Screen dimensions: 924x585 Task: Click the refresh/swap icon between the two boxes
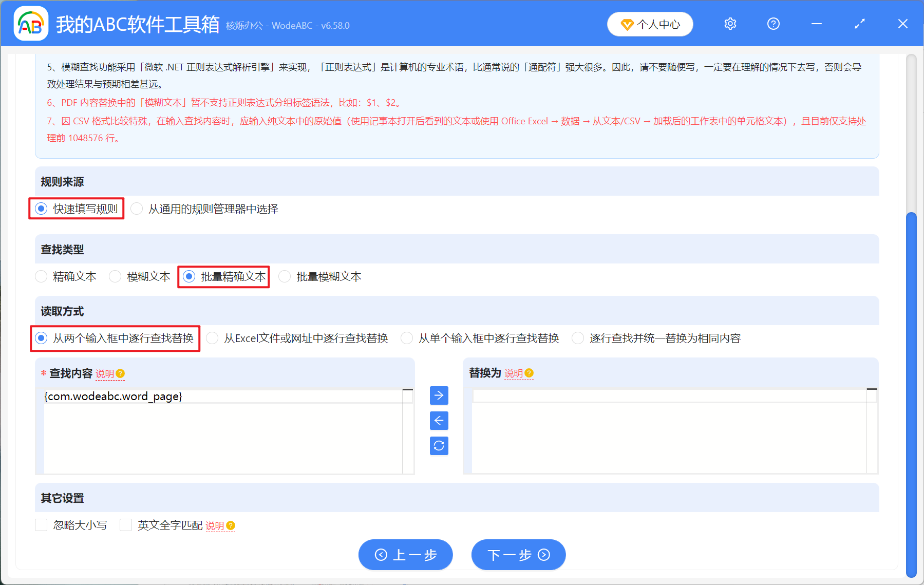click(439, 446)
